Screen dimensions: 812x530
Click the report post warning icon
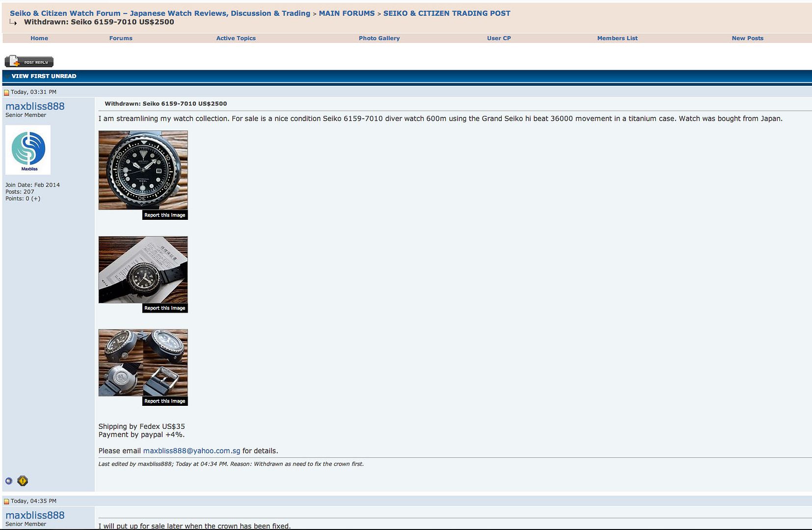[23, 481]
